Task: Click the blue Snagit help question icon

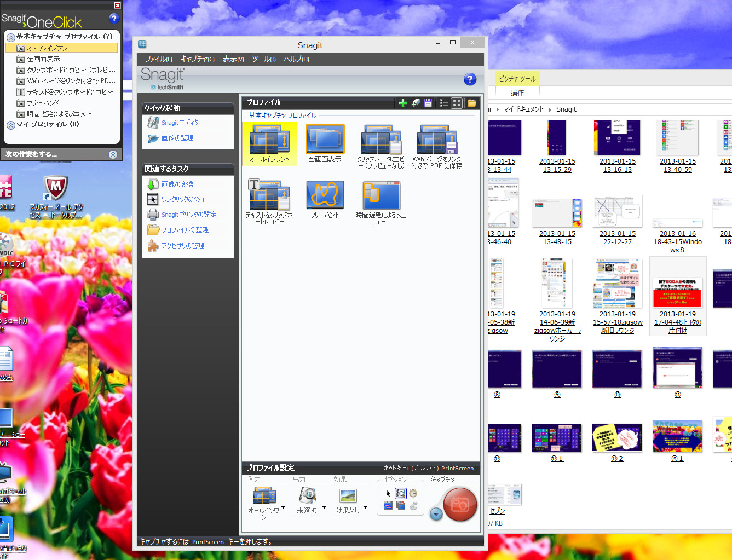Action: pyautogui.click(x=470, y=79)
